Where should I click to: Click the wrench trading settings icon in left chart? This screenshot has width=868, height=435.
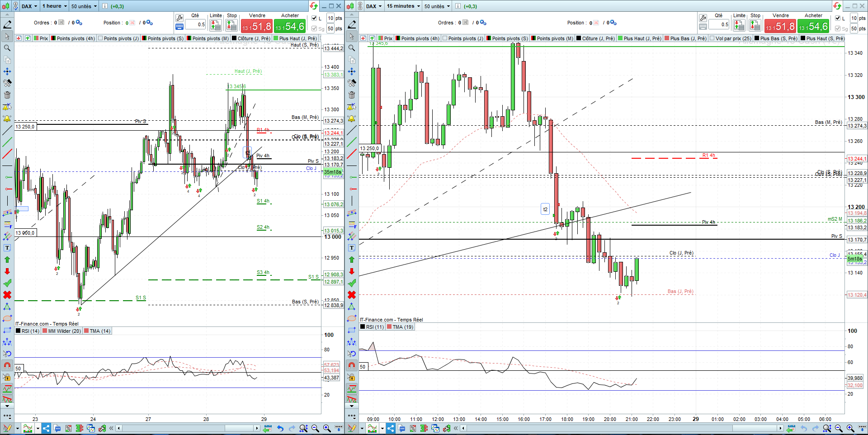point(179,18)
